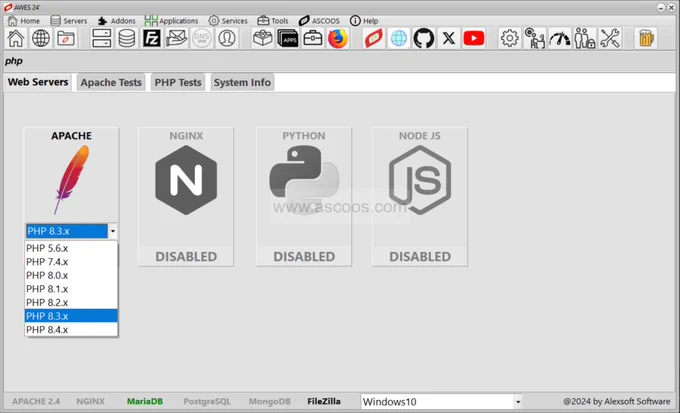Open the GitHub toolbar icon

424,38
